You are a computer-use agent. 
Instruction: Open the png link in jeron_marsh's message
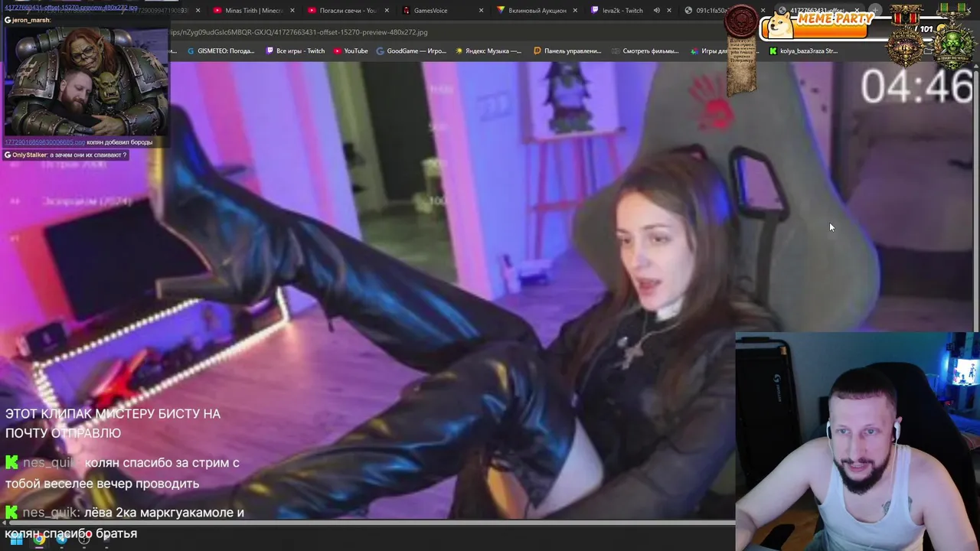(44, 142)
